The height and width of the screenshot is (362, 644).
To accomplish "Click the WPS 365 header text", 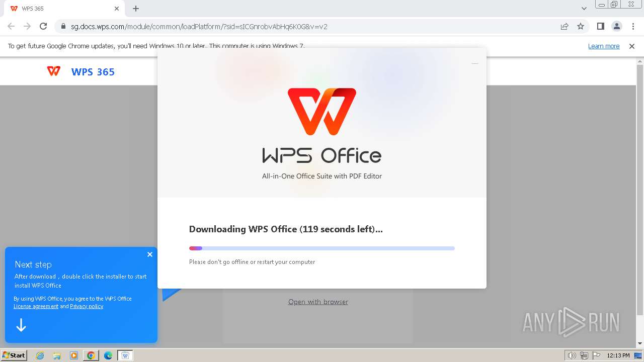I will pos(93,72).
